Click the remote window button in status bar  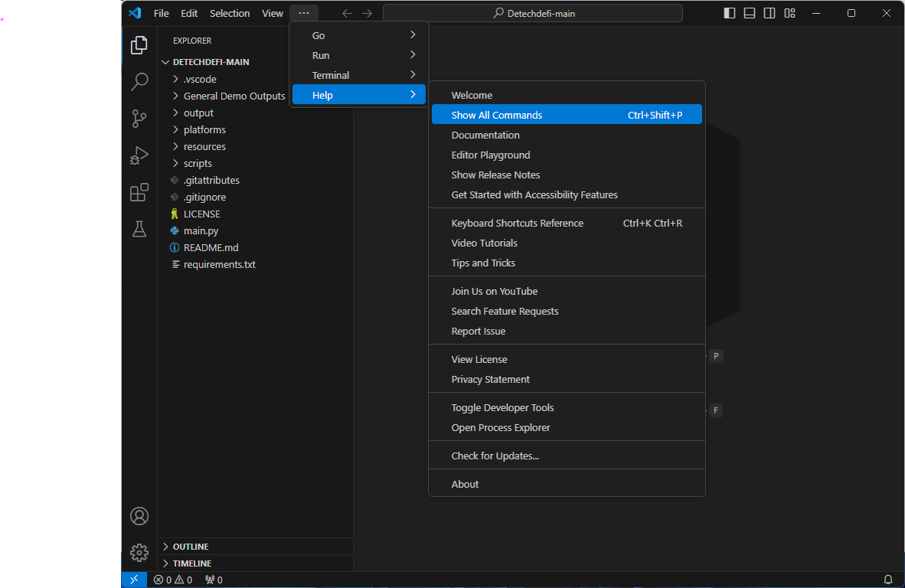[134, 580]
